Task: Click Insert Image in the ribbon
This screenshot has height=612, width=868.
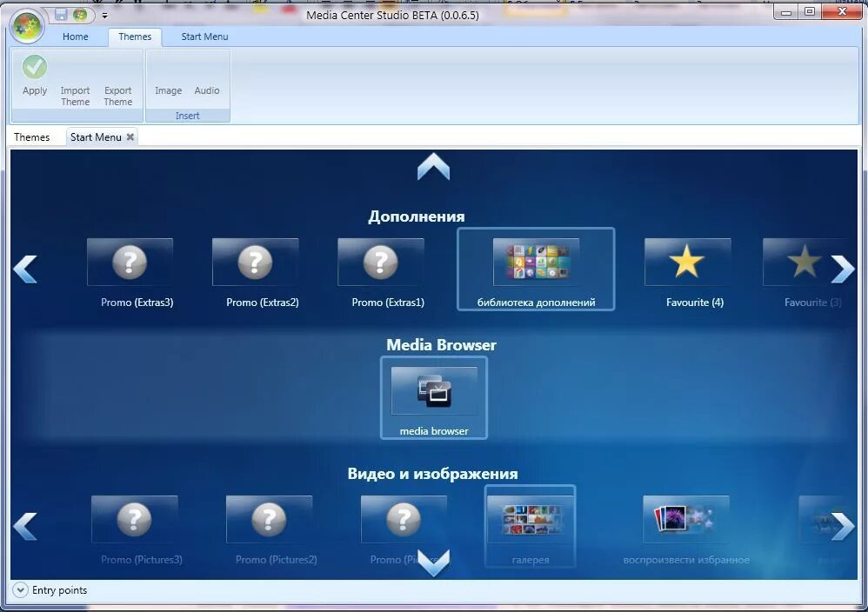Action: click(168, 90)
